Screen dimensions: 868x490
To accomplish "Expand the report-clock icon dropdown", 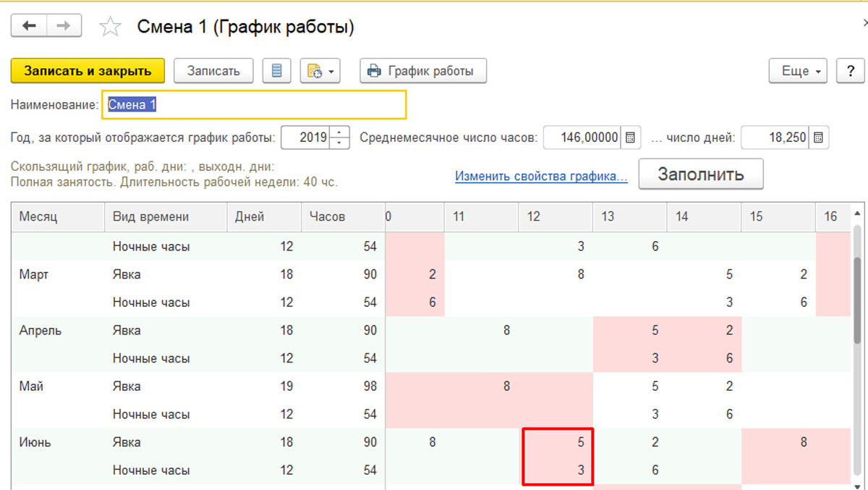I will tap(320, 71).
